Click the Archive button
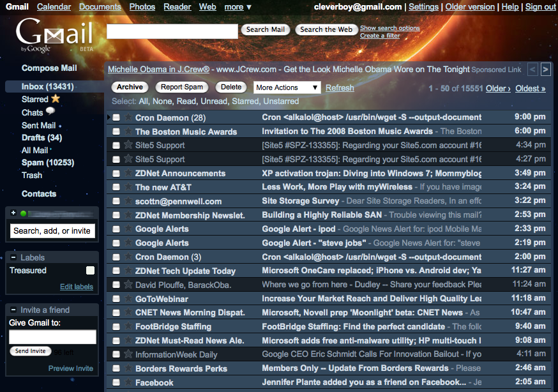The image size is (558, 392). pos(130,87)
